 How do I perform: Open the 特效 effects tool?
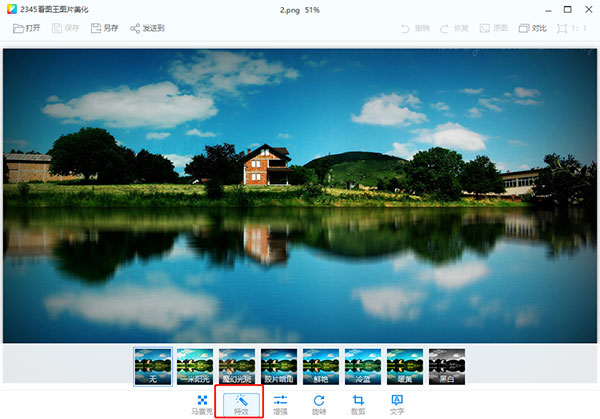pos(241,405)
